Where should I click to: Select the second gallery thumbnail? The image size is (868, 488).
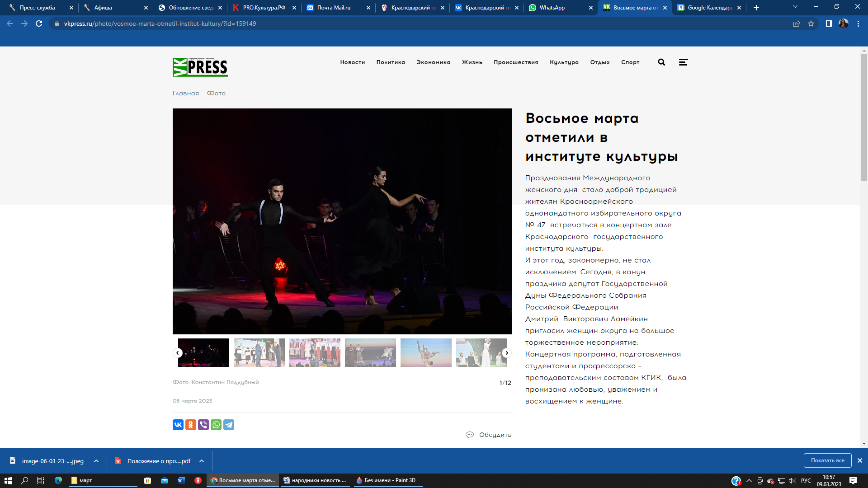click(259, 352)
